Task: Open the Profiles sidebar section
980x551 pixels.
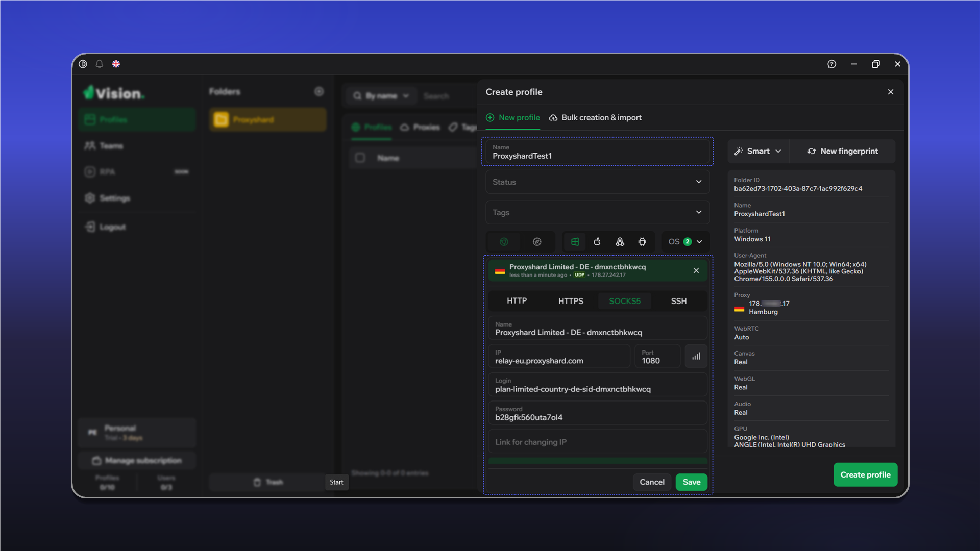Action: 137,119
